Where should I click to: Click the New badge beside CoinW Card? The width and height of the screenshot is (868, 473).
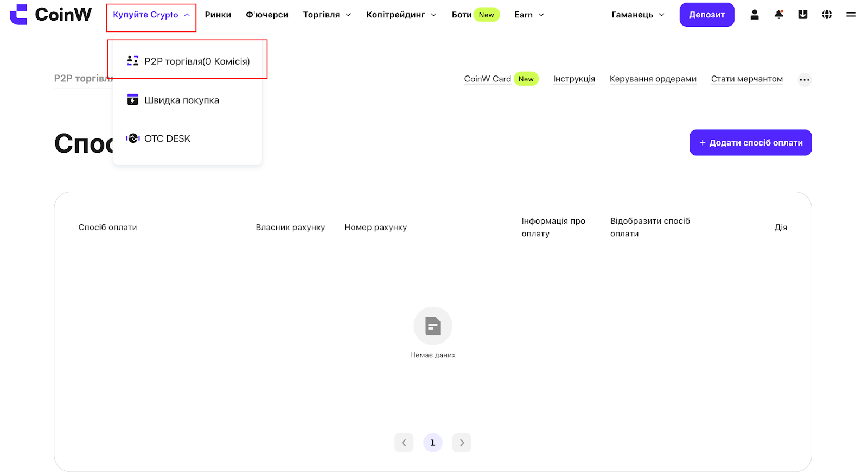tap(526, 79)
